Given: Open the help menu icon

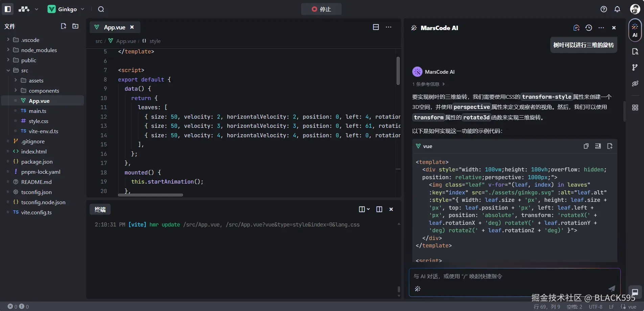Looking at the screenshot, I should tap(604, 9).
